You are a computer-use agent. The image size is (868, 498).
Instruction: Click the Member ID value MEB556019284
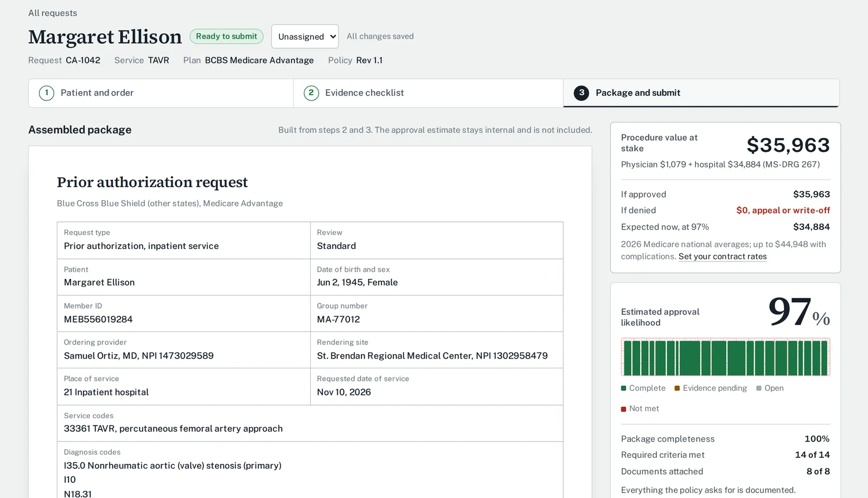(98, 320)
